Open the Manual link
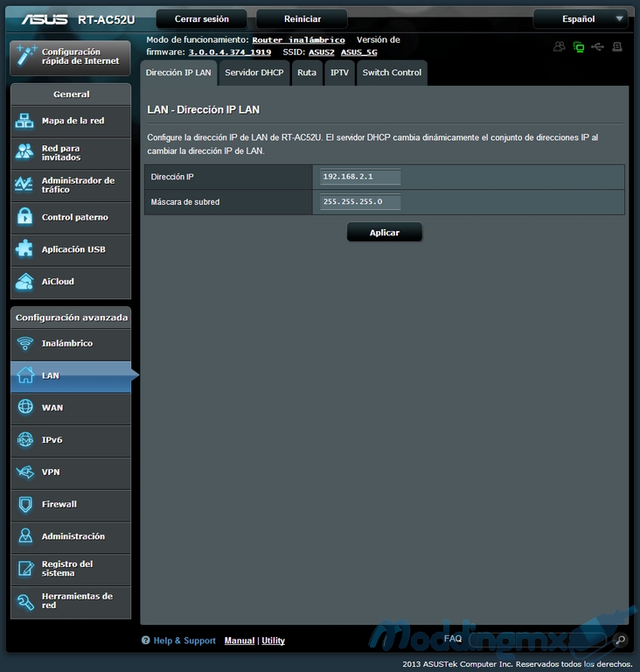This screenshot has width=640, height=672. [x=240, y=640]
